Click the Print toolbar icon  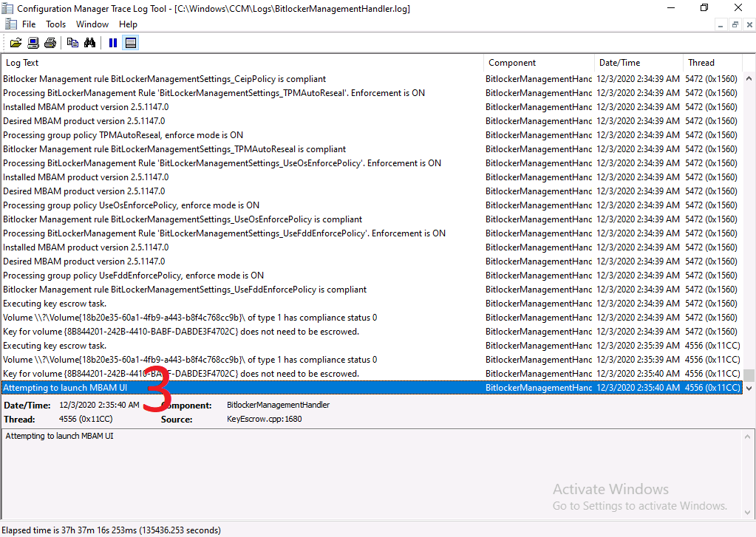tap(50, 43)
